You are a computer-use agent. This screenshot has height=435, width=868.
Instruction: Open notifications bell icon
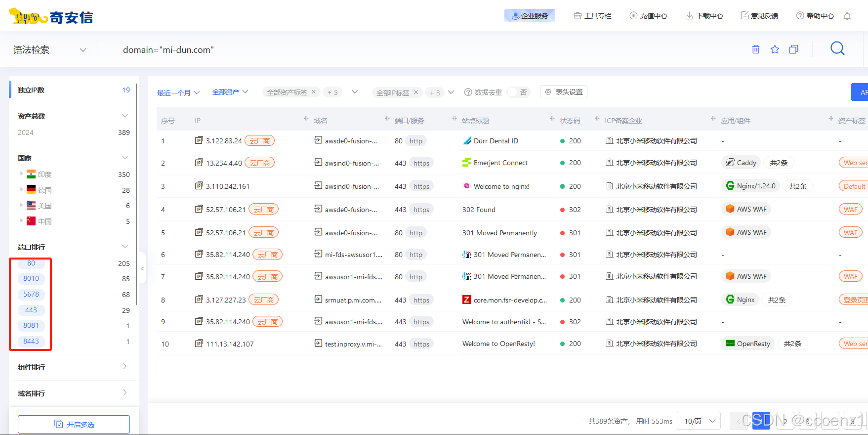847,16
